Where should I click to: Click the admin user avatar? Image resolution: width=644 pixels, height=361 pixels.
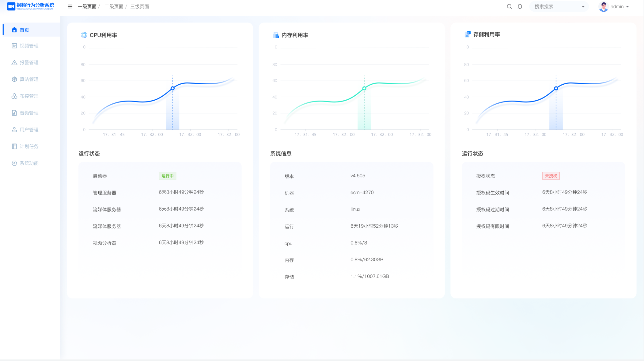click(603, 6)
